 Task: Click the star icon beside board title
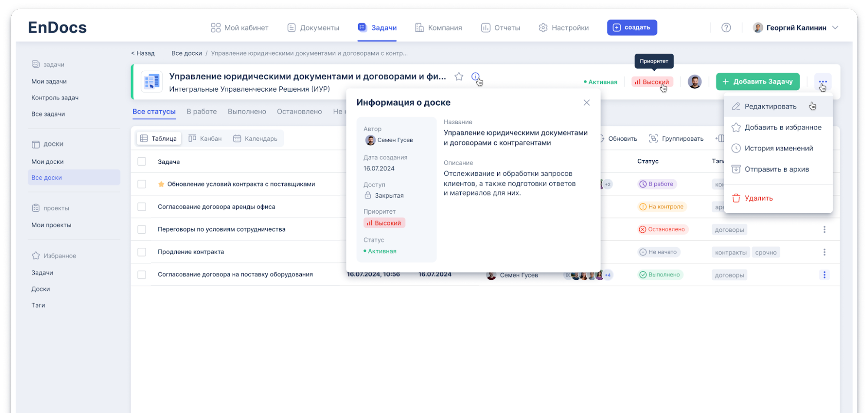[x=459, y=77]
